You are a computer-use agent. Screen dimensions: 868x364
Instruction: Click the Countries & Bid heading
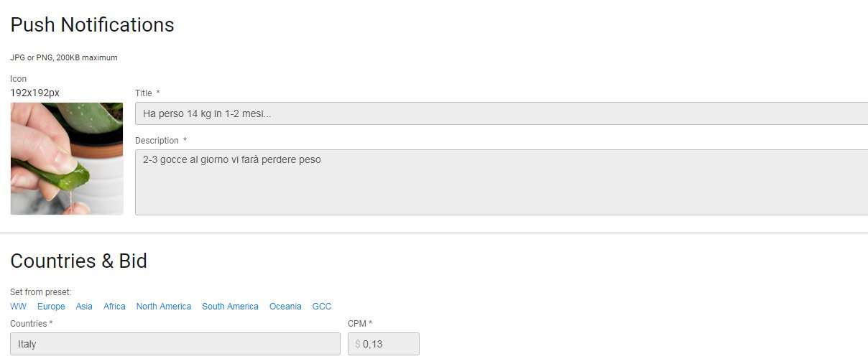point(78,261)
